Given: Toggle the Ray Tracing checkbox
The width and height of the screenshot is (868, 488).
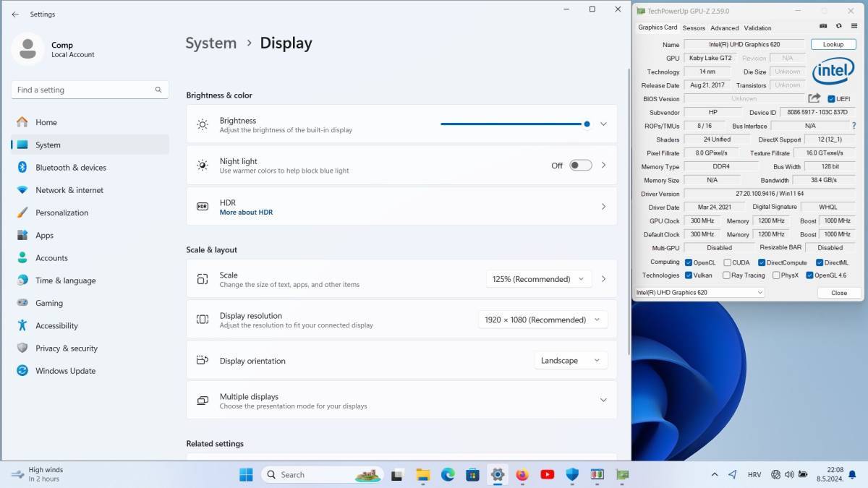Looking at the screenshot, I should point(726,275).
